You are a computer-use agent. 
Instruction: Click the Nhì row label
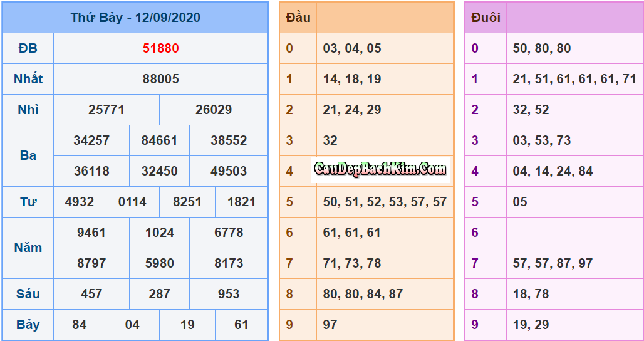pos(28,110)
